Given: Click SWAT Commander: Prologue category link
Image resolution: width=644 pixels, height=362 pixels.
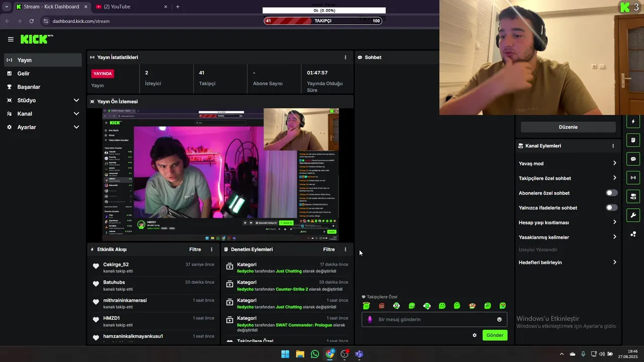Looking at the screenshot, I should pos(304,325).
